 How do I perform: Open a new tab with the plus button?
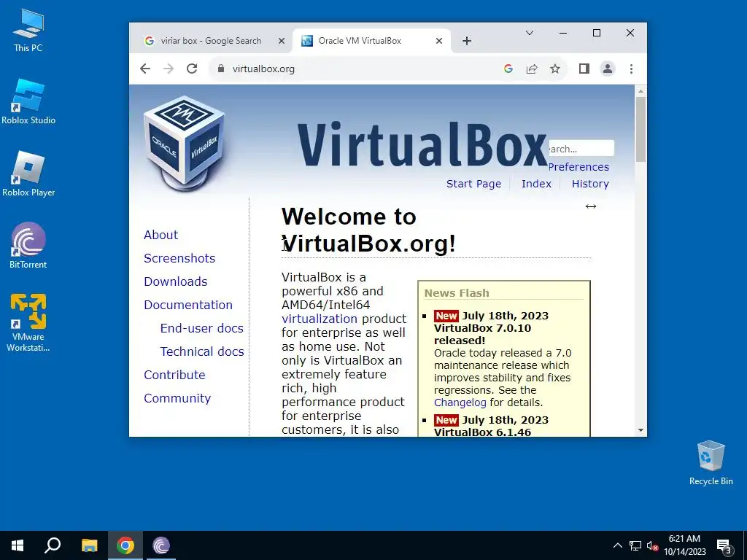click(x=467, y=41)
